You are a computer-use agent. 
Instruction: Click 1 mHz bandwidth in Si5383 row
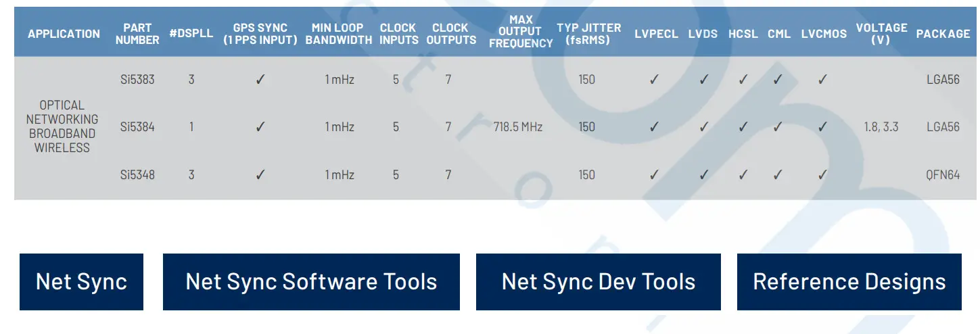pyautogui.click(x=340, y=79)
